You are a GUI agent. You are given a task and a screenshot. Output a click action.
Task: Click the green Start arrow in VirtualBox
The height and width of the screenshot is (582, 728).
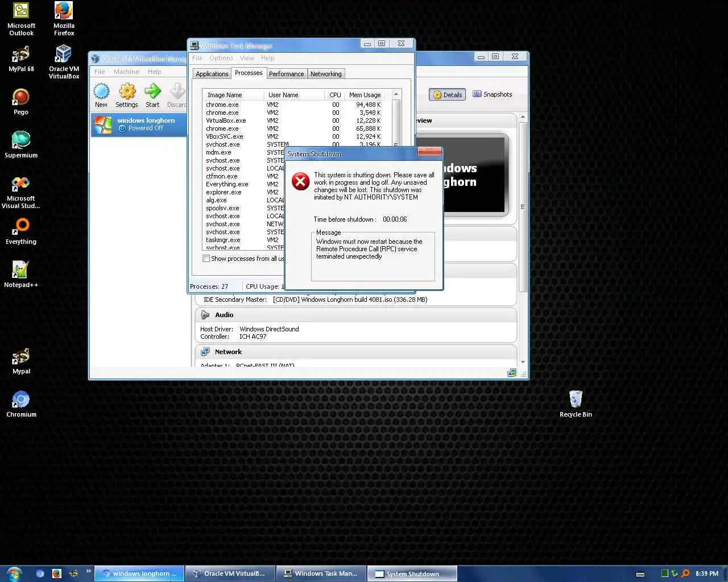click(152, 95)
